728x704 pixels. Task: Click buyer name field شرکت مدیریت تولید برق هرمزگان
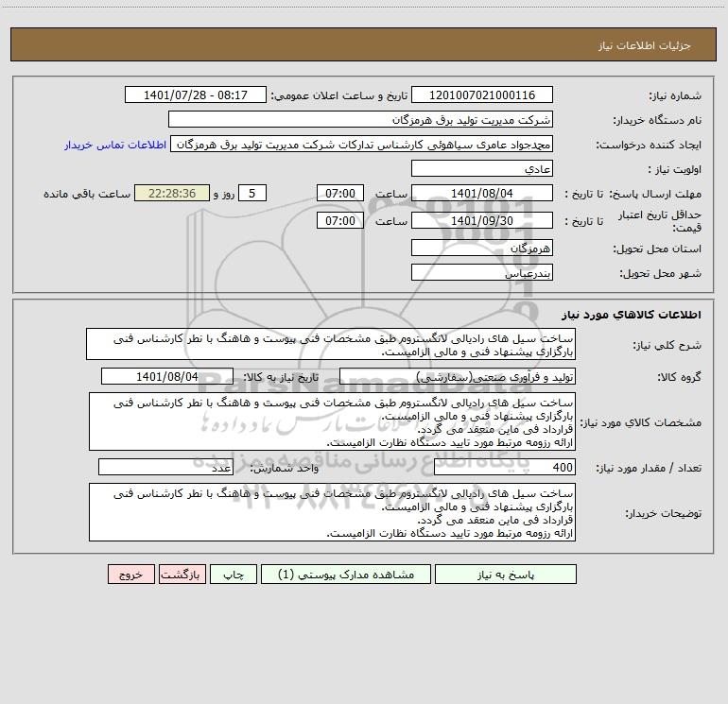[360, 119]
